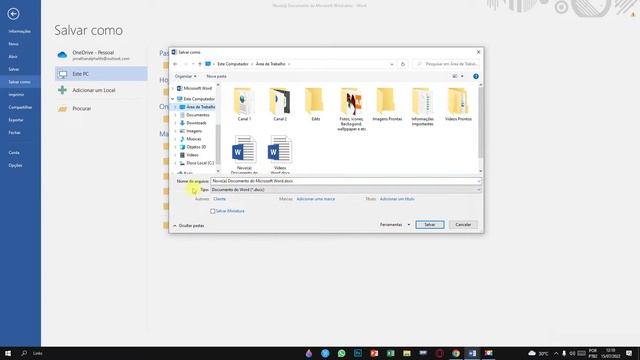Select the Informações Importantes folder
Screen dimensions: 640x360
422,107
